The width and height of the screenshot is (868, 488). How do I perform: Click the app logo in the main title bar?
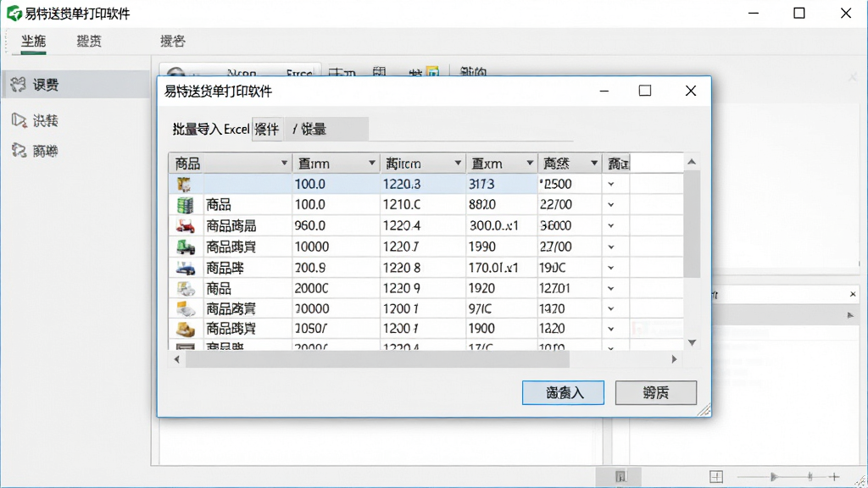click(x=14, y=14)
